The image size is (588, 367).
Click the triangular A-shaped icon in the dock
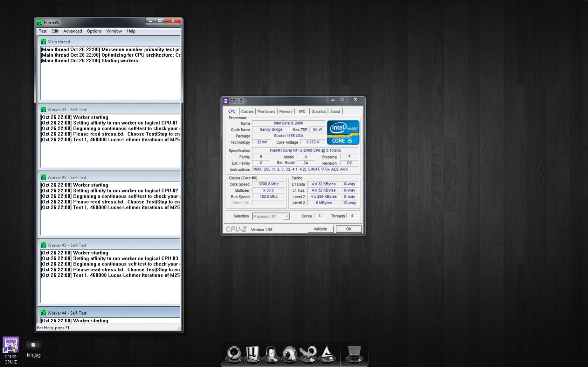(x=327, y=354)
